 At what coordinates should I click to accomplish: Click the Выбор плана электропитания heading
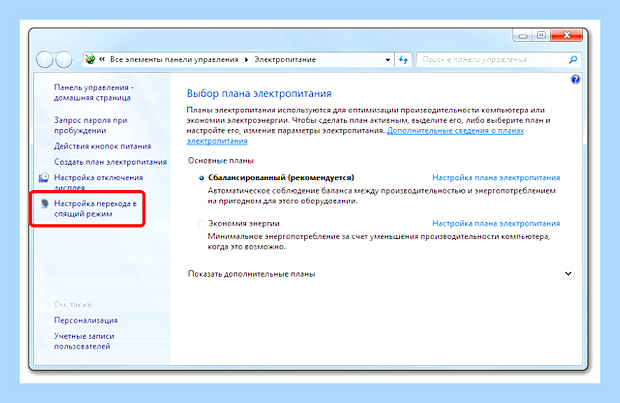tap(259, 93)
